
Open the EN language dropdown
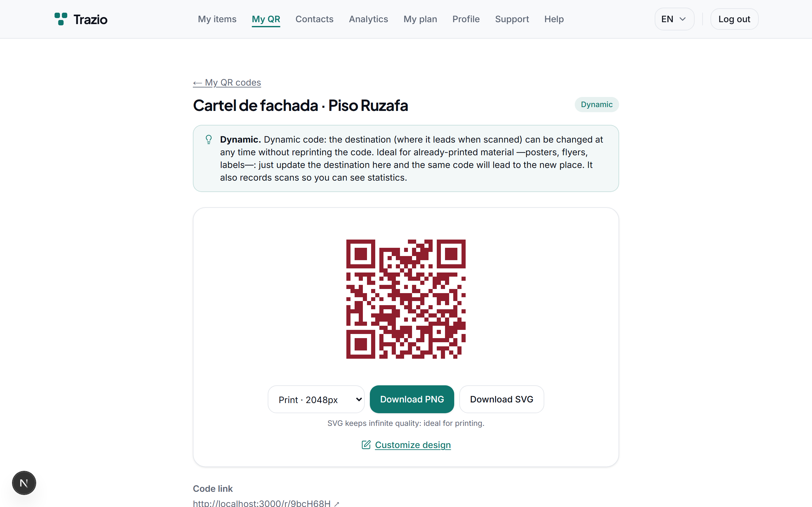pyautogui.click(x=674, y=19)
